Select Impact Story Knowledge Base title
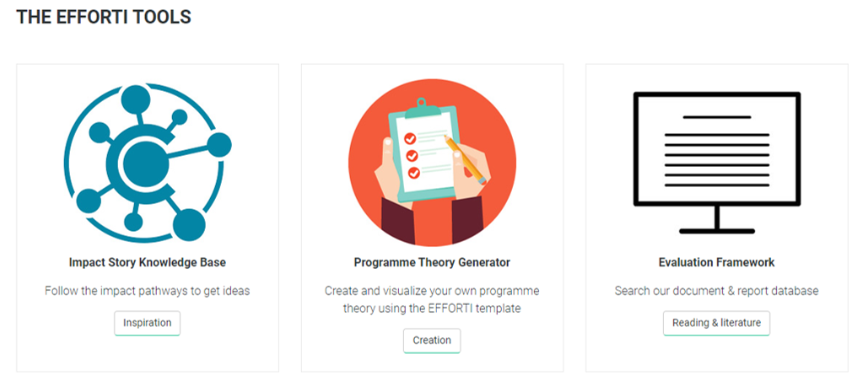 pyautogui.click(x=148, y=262)
